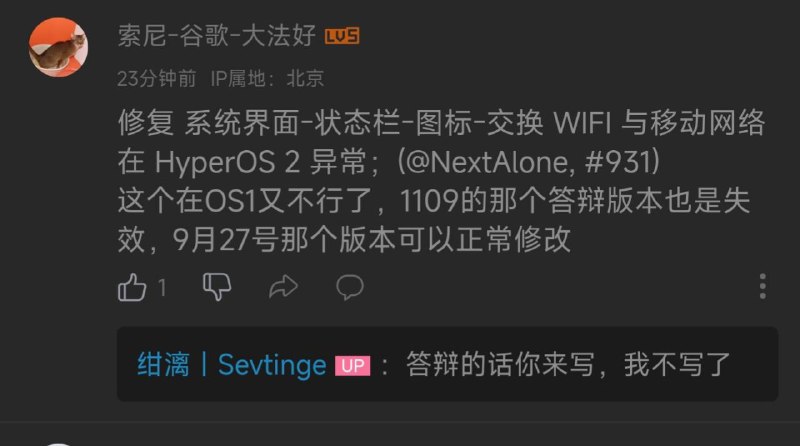This screenshot has width=800, height=446.
Task: Tap the IP属地:北京 label
Action: (x=267, y=79)
